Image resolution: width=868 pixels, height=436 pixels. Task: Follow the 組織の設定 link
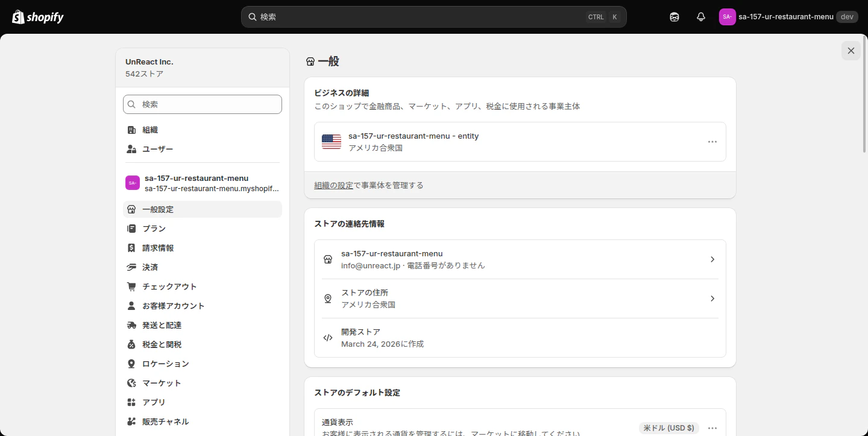click(x=333, y=186)
